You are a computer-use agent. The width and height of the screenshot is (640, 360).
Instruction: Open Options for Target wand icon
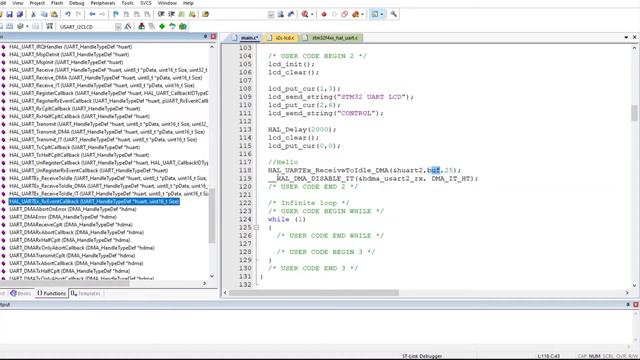point(128,27)
